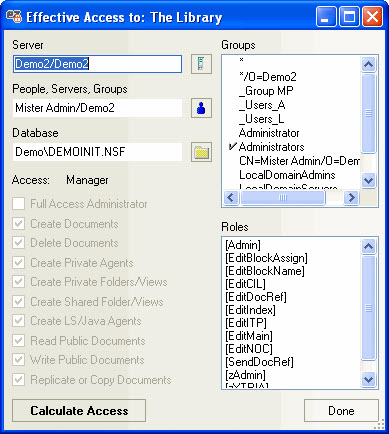Select the Administrators group entry
The height and width of the screenshot is (434, 389).
coord(272,147)
